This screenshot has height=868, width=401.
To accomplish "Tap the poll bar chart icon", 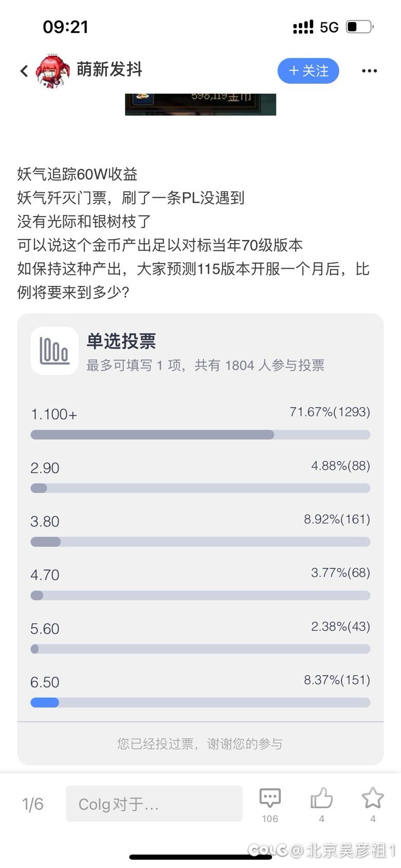I will pyautogui.click(x=54, y=351).
